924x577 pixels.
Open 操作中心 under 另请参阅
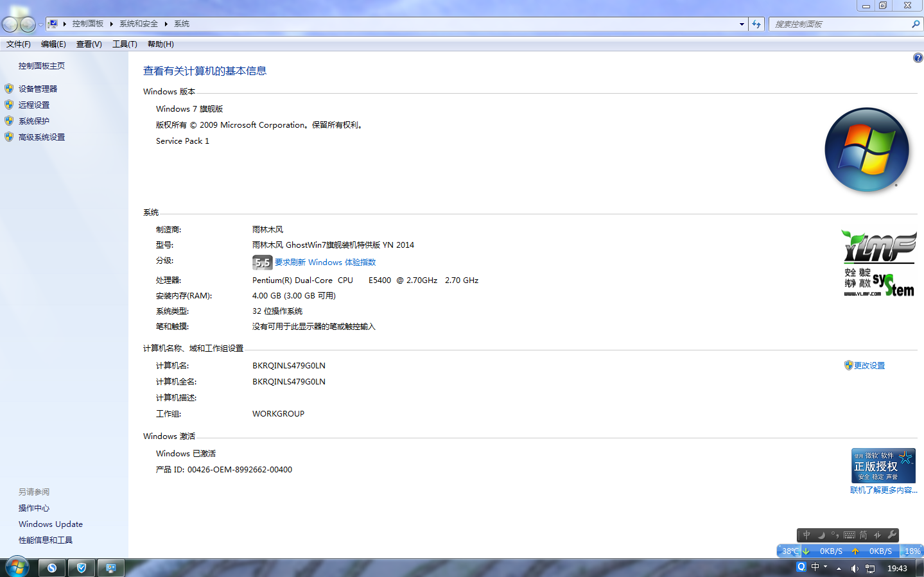[x=34, y=508]
